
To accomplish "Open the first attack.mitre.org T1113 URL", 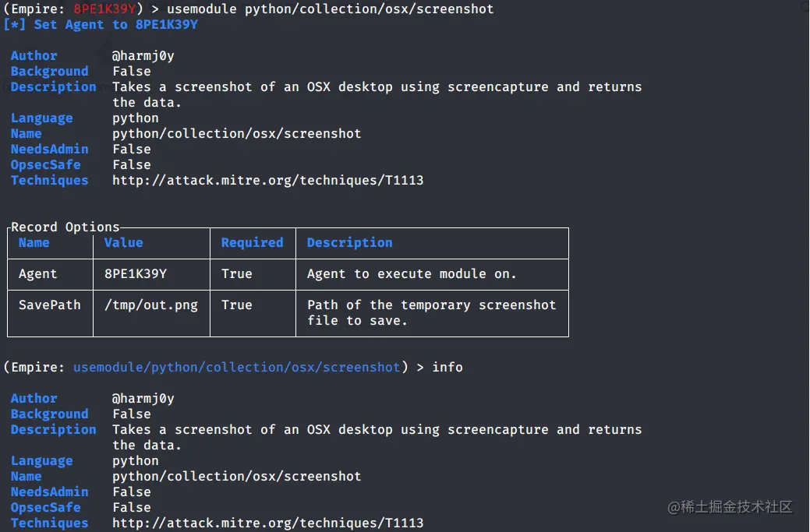I will point(267,180).
